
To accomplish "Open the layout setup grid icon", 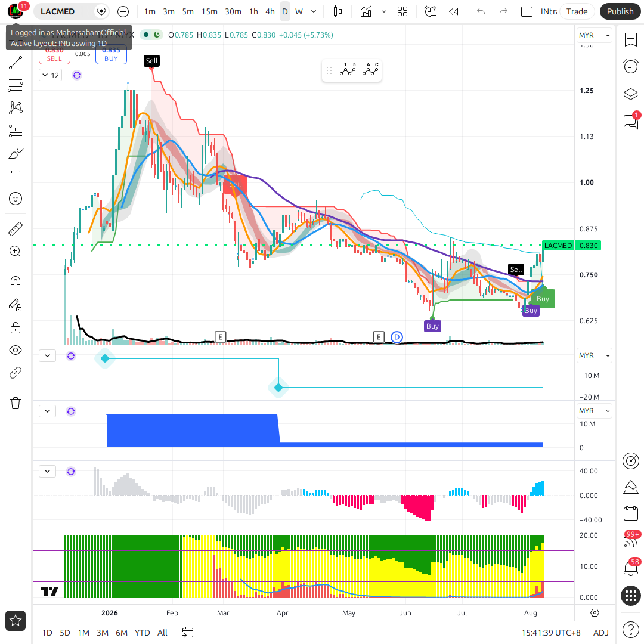I will (402, 11).
